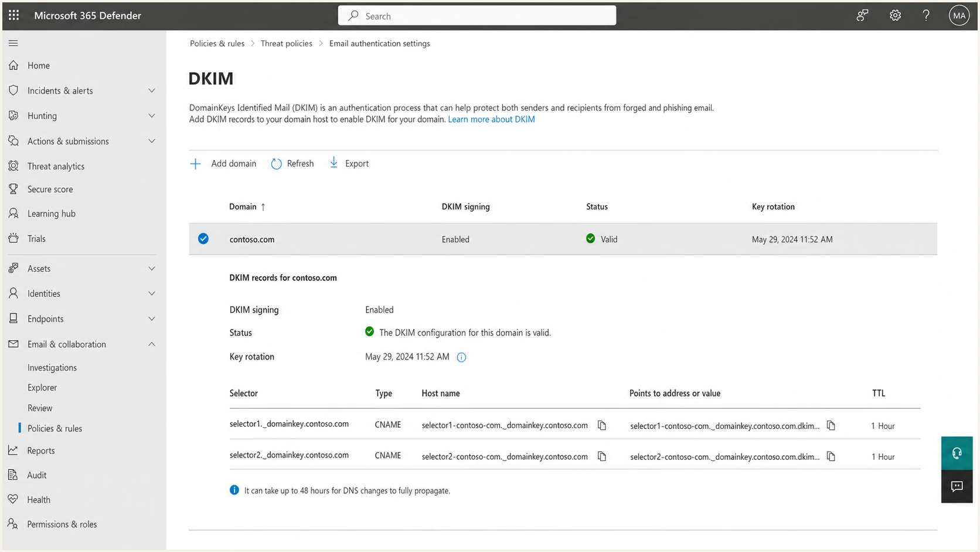Click the Actions & submissions icon

(13, 141)
